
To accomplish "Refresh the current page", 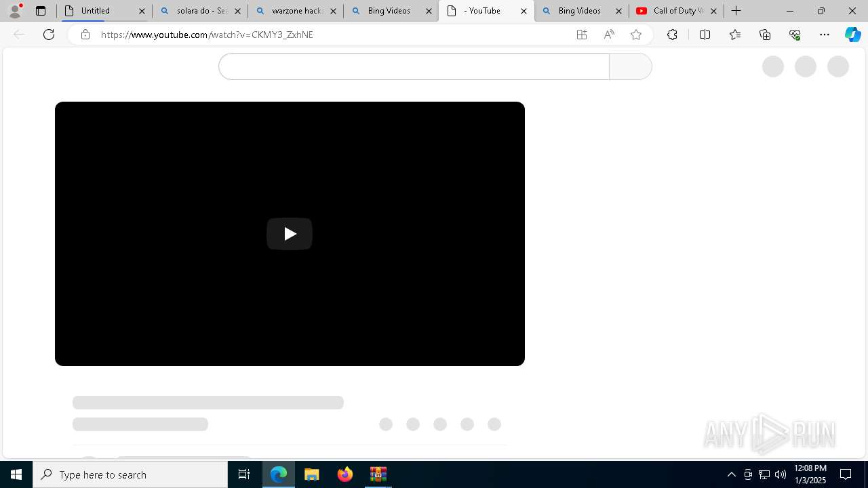I will 49,35.
